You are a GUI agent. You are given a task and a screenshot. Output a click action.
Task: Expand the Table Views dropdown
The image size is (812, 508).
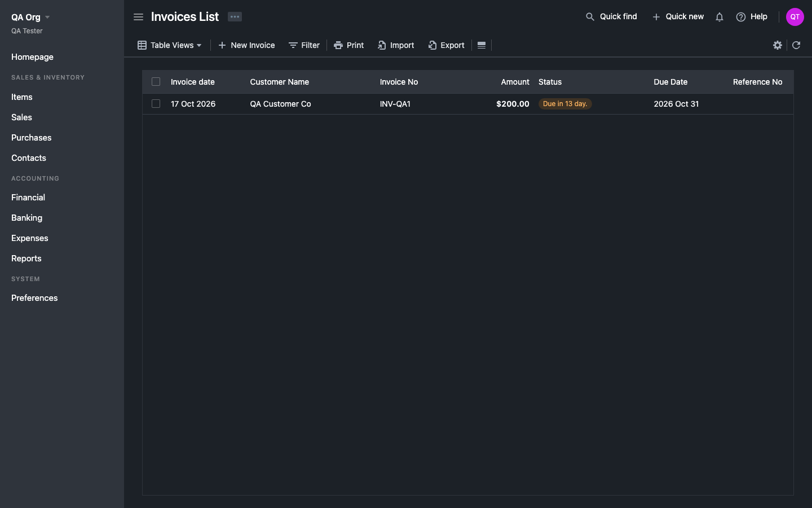[x=170, y=45]
